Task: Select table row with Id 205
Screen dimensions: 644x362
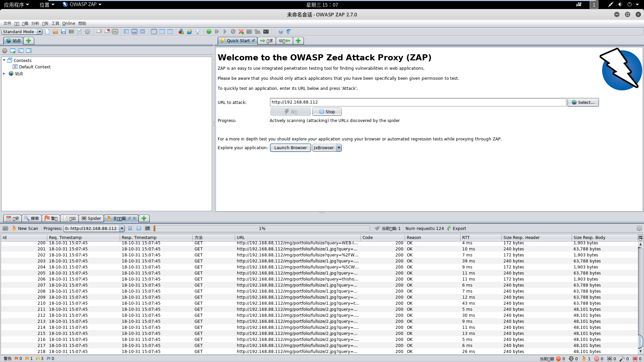Action: pos(319,273)
